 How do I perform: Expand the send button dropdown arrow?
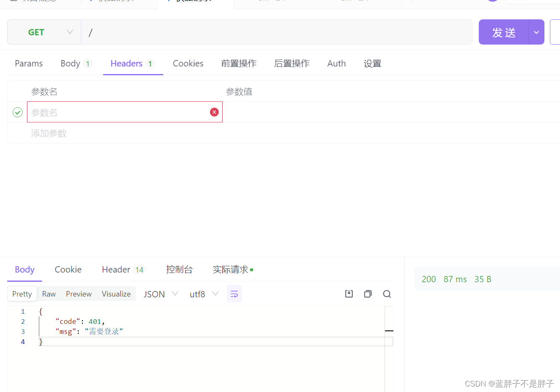pos(536,32)
